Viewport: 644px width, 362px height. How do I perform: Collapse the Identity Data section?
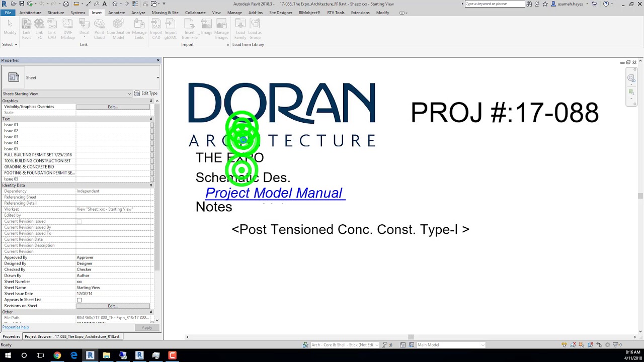pos(151,186)
